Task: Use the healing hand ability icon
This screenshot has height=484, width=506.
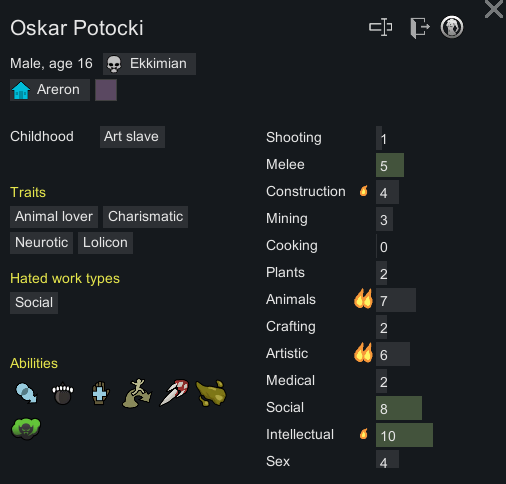Action: 100,393
